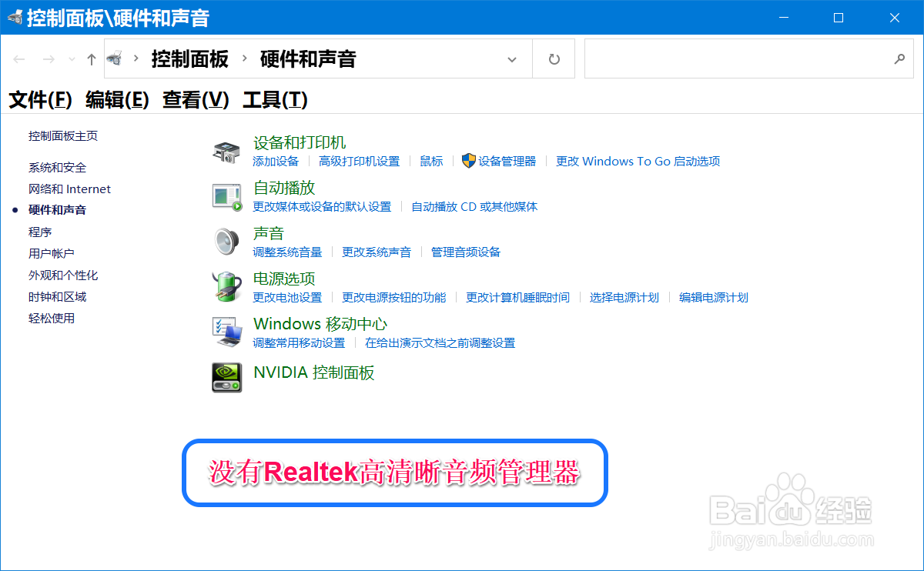
Task: Click the 鼠标 link
Action: coord(431,162)
